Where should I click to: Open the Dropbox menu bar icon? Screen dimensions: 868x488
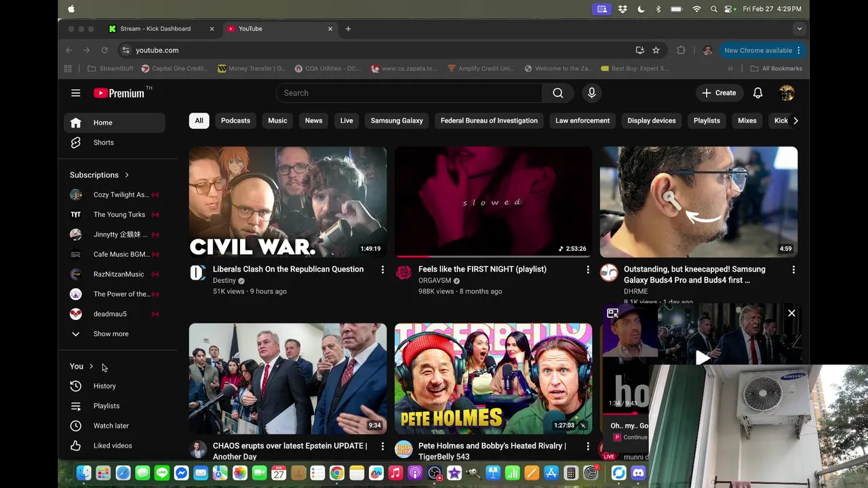click(623, 9)
